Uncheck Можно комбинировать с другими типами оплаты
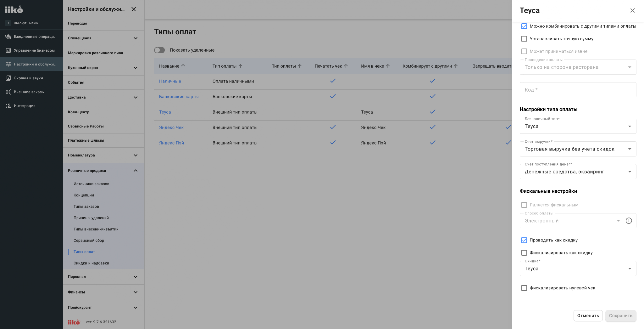The height and width of the screenshot is (329, 644). click(x=524, y=26)
